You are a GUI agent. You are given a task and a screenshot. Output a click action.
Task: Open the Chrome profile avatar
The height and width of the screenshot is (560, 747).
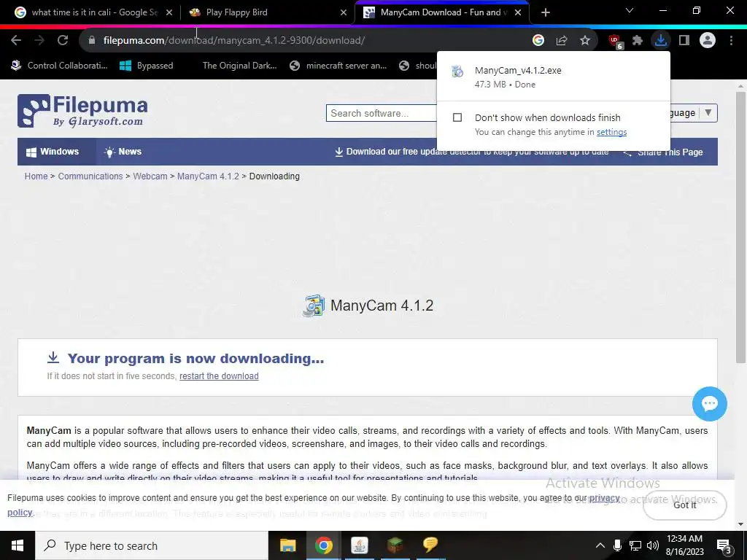point(708,41)
